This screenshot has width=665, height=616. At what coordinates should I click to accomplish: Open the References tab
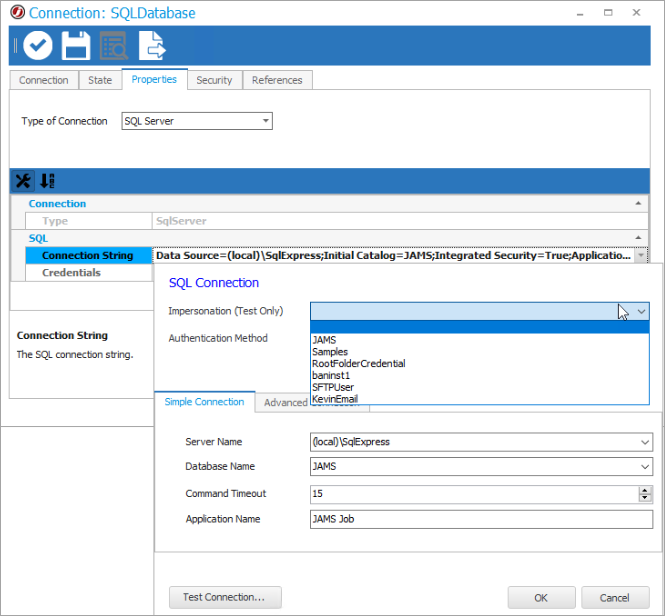(277, 80)
